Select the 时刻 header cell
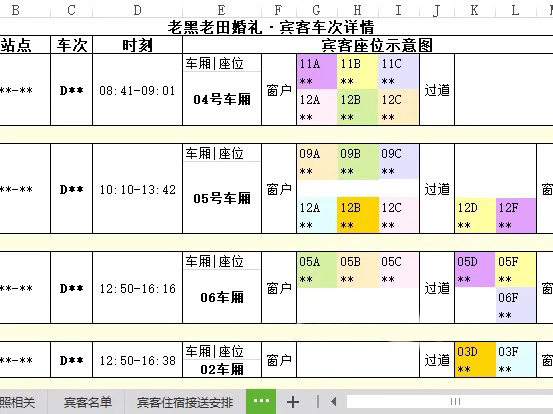553x414 pixels. (x=138, y=45)
